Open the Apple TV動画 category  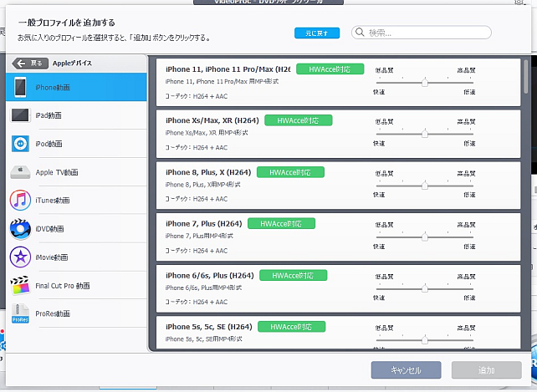[x=76, y=172]
